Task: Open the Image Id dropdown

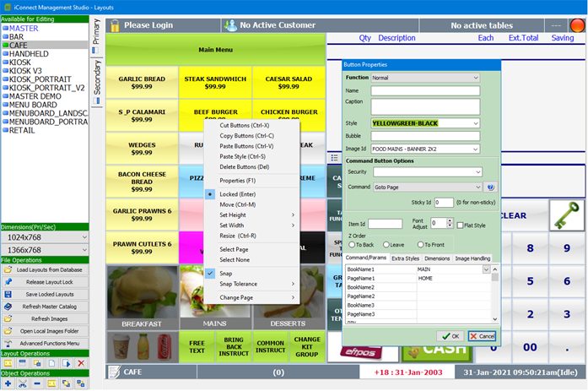Action: (x=425, y=149)
